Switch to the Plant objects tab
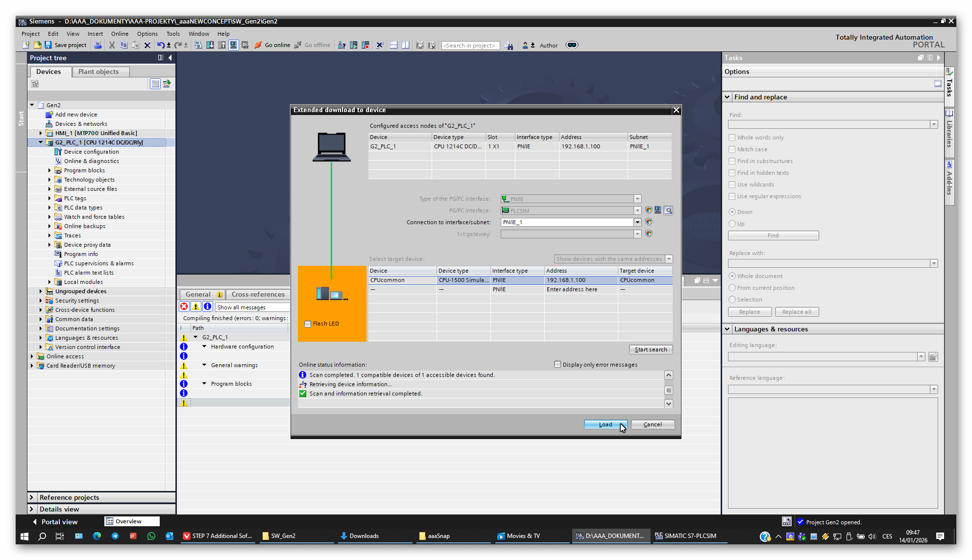972x560 pixels. tap(98, 71)
